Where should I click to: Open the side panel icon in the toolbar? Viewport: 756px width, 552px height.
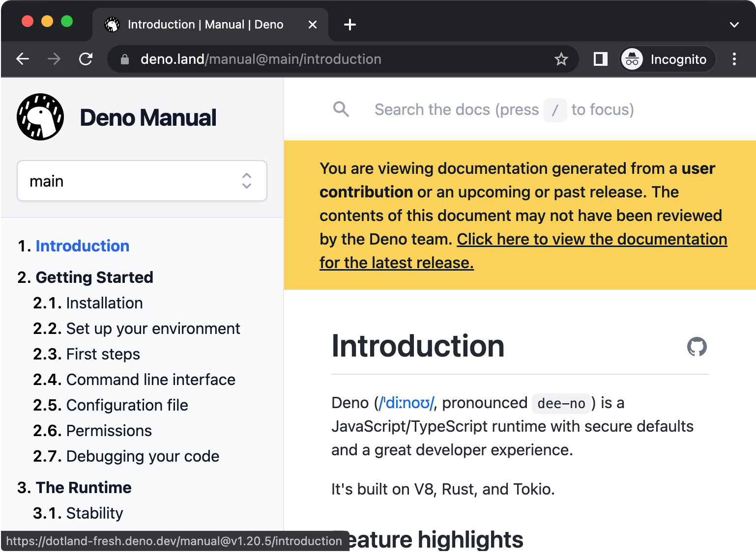[600, 59]
